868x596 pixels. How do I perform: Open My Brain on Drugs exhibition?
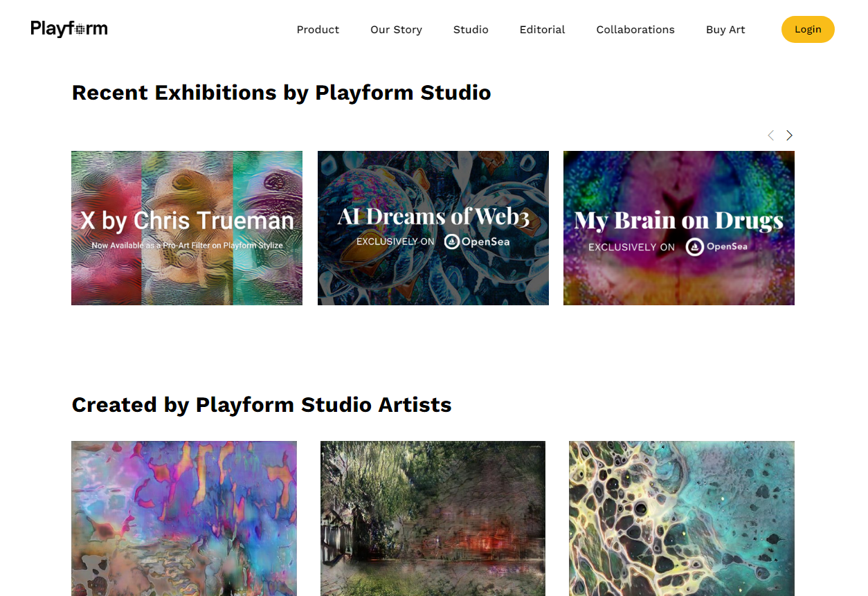(679, 228)
